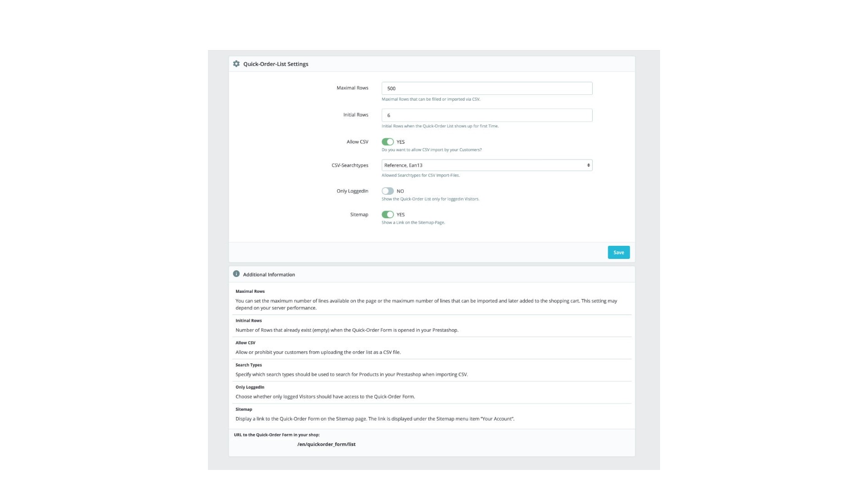Click the Search Types heading in Additional Information

pyautogui.click(x=249, y=365)
